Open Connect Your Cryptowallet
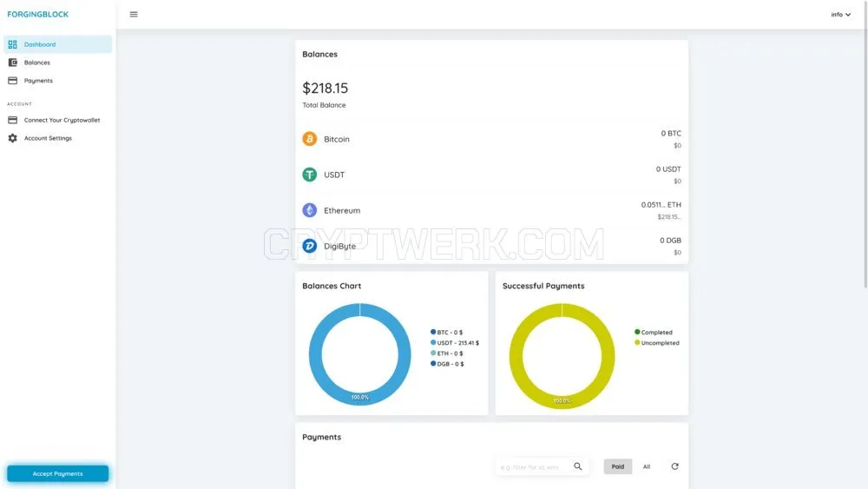The width and height of the screenshot is (868, 489). pos(57,120)
